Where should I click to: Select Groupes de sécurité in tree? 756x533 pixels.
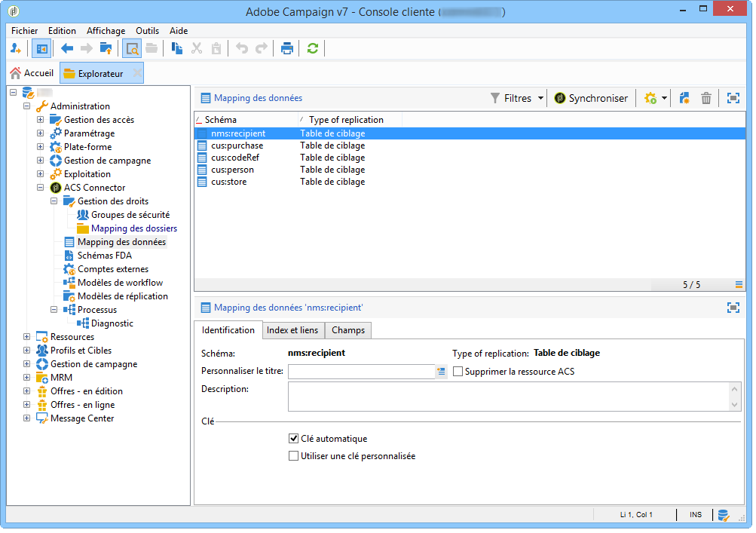pos(130,215)
